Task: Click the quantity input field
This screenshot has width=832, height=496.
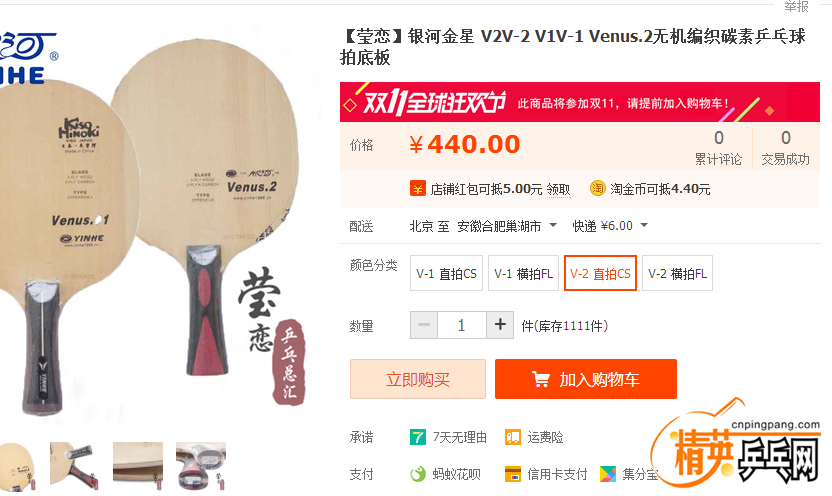Action: click(x=462, y=325)
